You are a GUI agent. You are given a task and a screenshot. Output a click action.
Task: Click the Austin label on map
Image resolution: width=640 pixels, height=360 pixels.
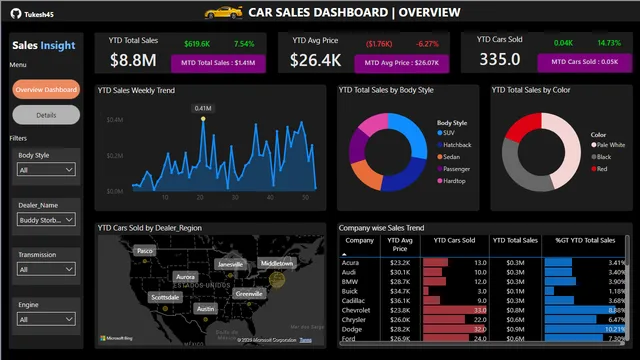coord(205,309)
